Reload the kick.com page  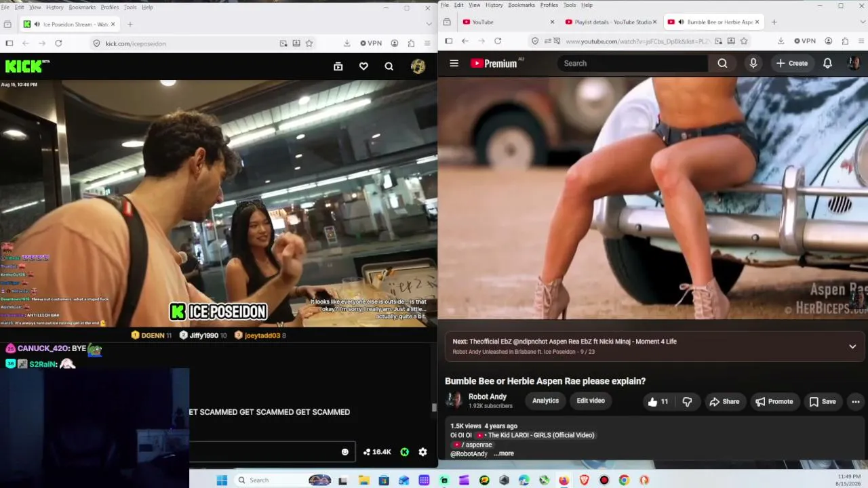58,43
